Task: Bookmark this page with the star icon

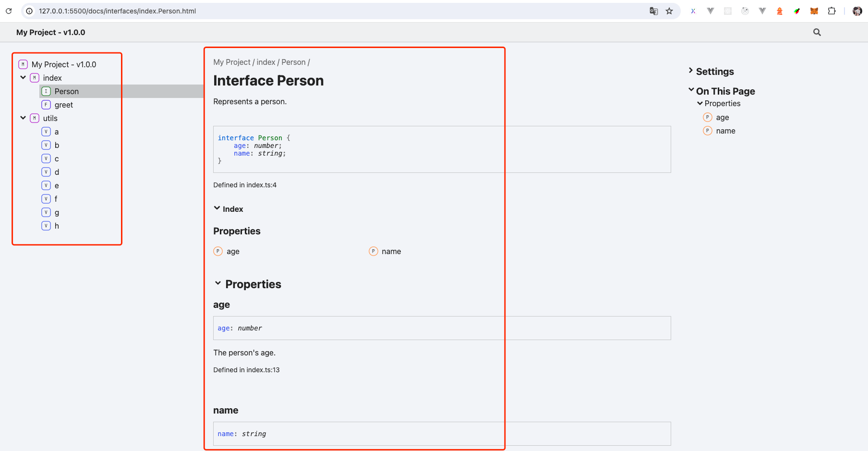Action: coord(669,11)
